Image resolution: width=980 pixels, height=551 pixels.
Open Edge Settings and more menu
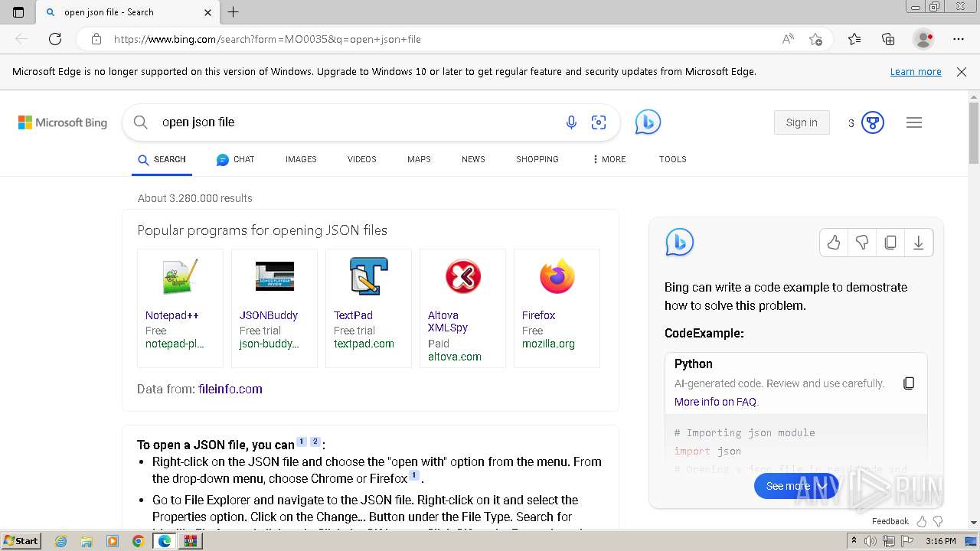(959, 39)
